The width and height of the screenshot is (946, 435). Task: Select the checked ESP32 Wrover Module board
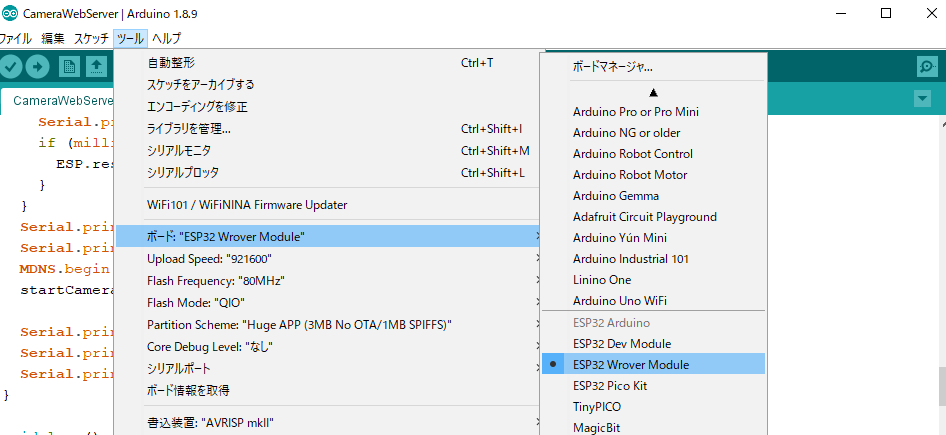(x=653, y=364)
